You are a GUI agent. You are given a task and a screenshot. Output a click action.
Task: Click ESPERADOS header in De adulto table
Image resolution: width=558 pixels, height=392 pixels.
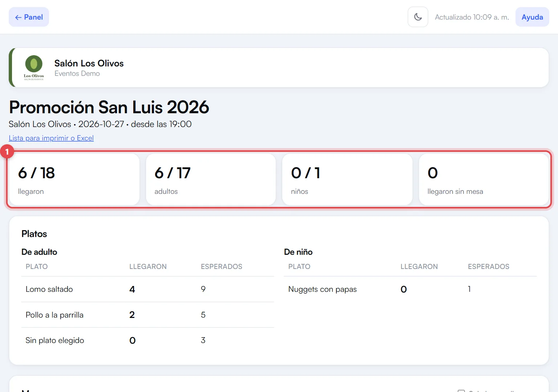pyautogui.click(x=222, y=266)
